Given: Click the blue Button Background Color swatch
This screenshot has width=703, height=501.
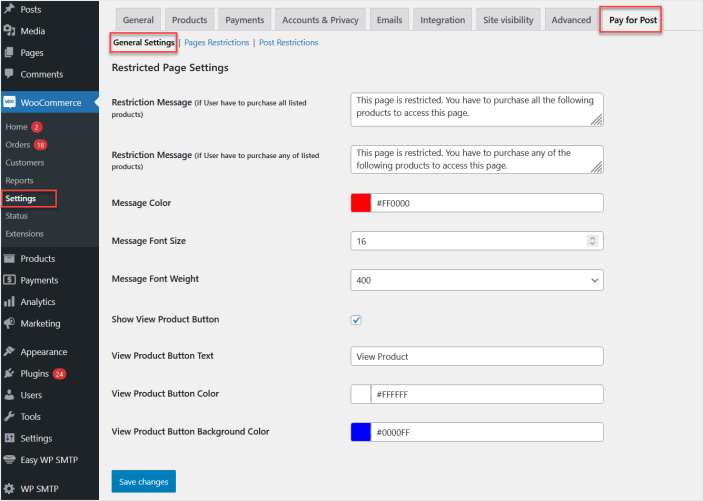Looking at the screenshot, I should pos(361,432).
